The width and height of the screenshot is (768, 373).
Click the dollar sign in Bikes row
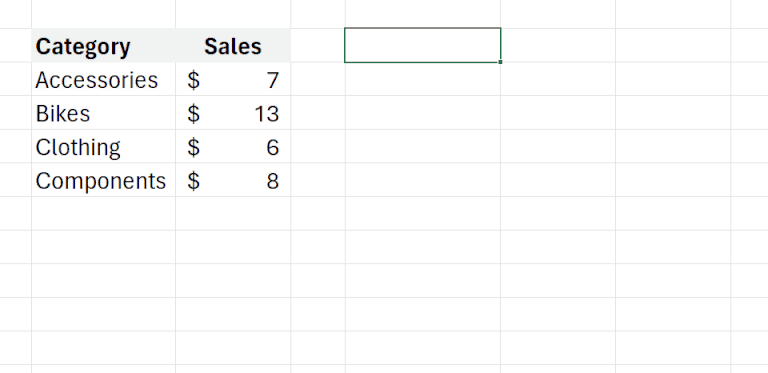(x=193, y=114)
